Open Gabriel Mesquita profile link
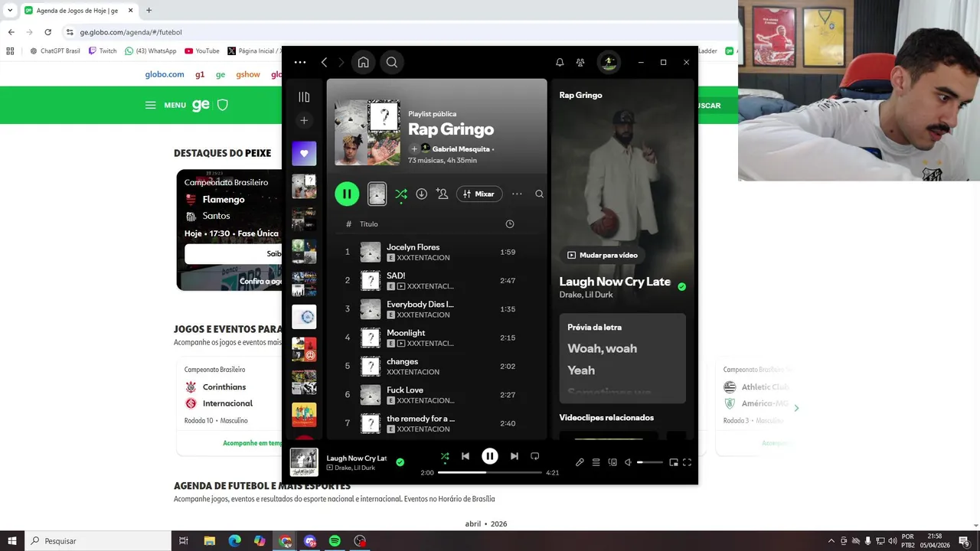 click(x=461, y=149)
